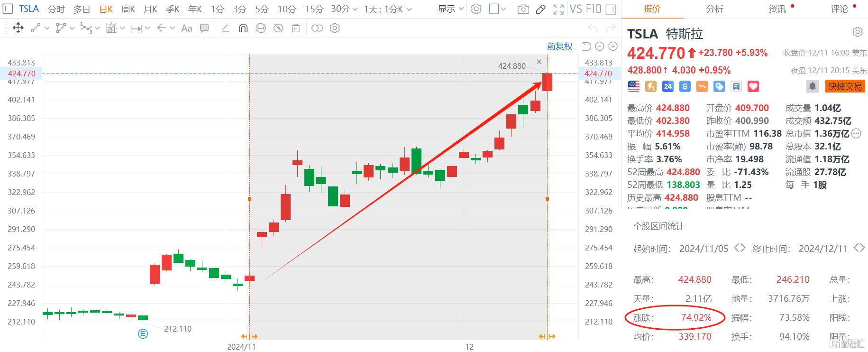The image size is (868, 352).
Task: Expand the range tool options arrow
Action: tap(147, 28)
